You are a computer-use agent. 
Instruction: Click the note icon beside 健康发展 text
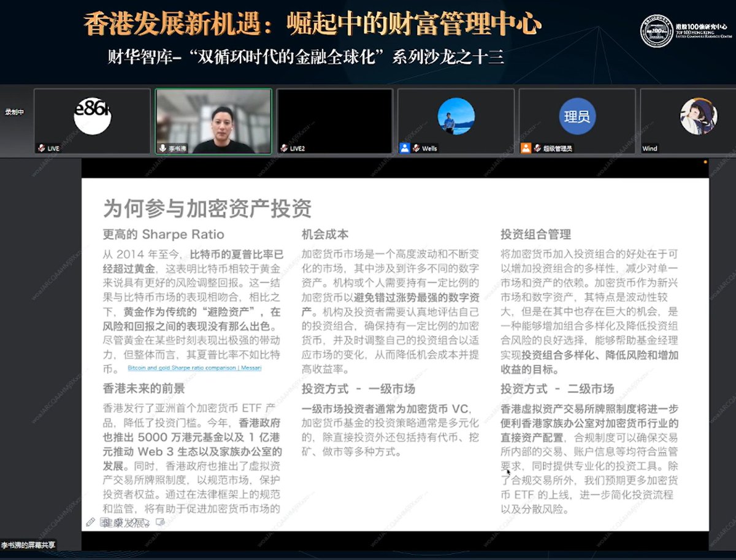[x=160, y=520]
